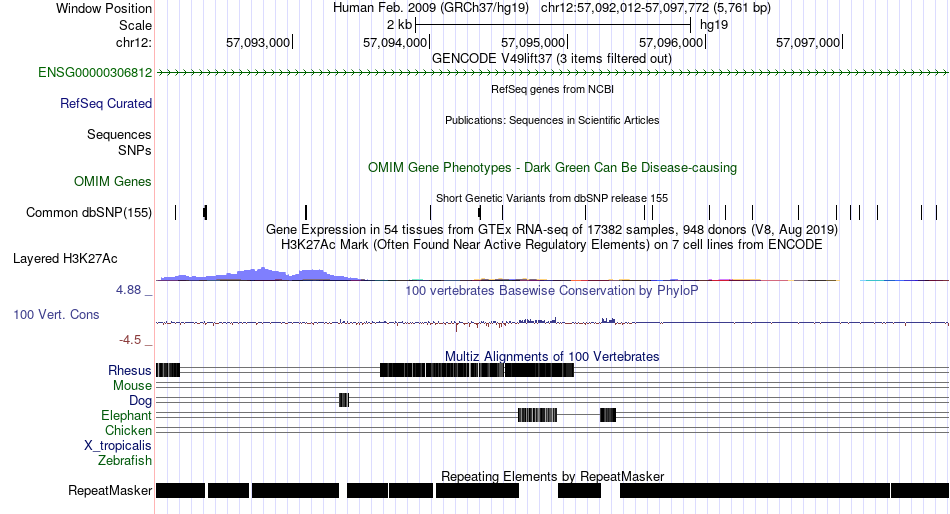
Task: Click the large Rhesus alignment block
Action: click(x=477, y=370)
